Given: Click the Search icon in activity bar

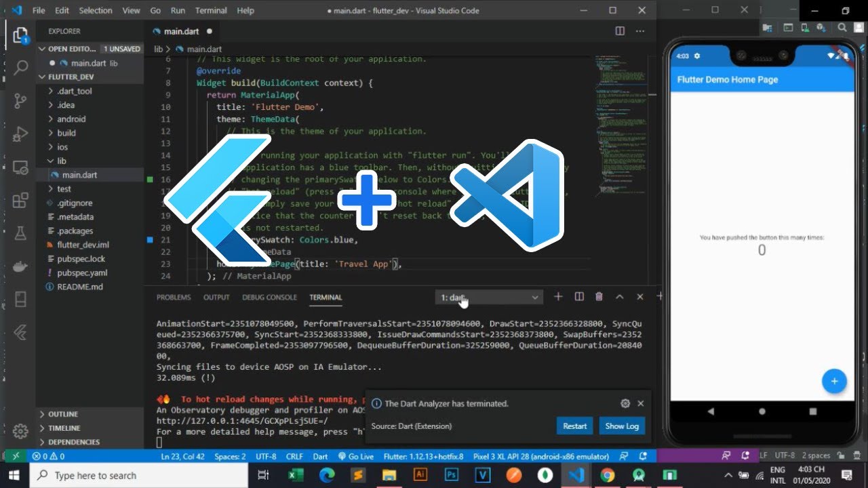Looking at the screenshot, I should tap(20, 68).
